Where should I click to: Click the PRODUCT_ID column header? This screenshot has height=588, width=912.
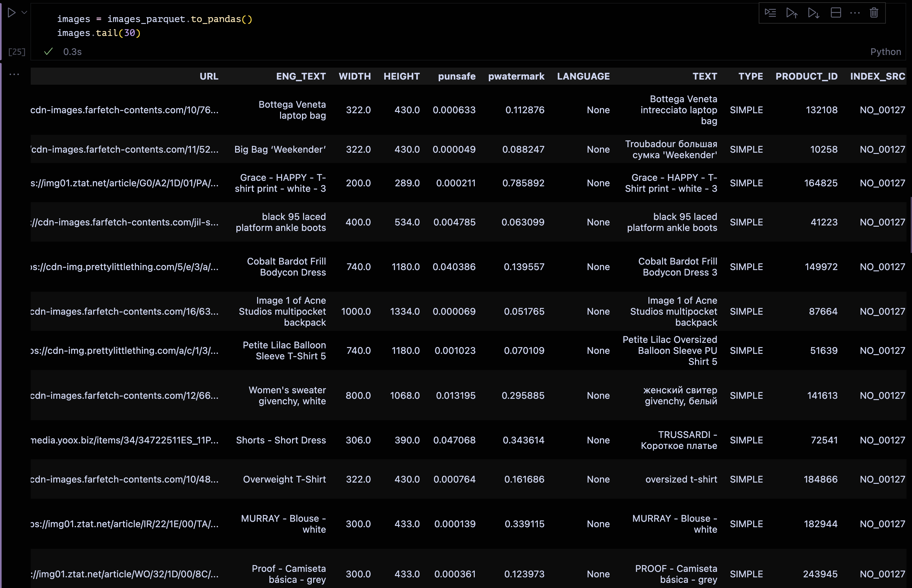click(x=806, y=76)
